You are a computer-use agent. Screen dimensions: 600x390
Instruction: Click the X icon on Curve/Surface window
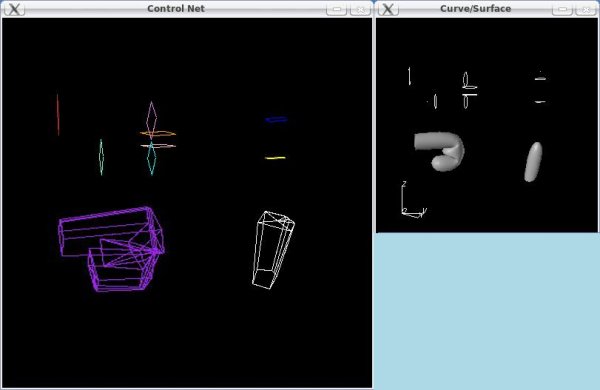[x=388, y=9]
